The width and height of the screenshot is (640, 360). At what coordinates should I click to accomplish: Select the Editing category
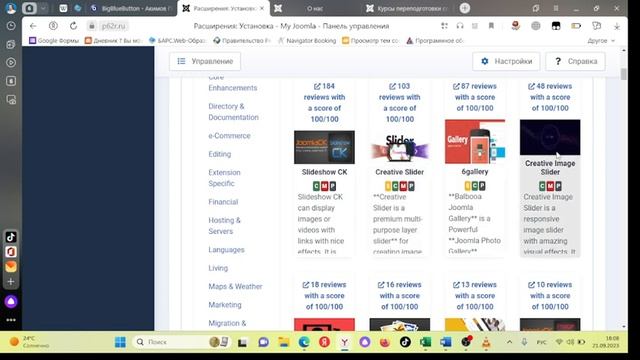(220, 154)
